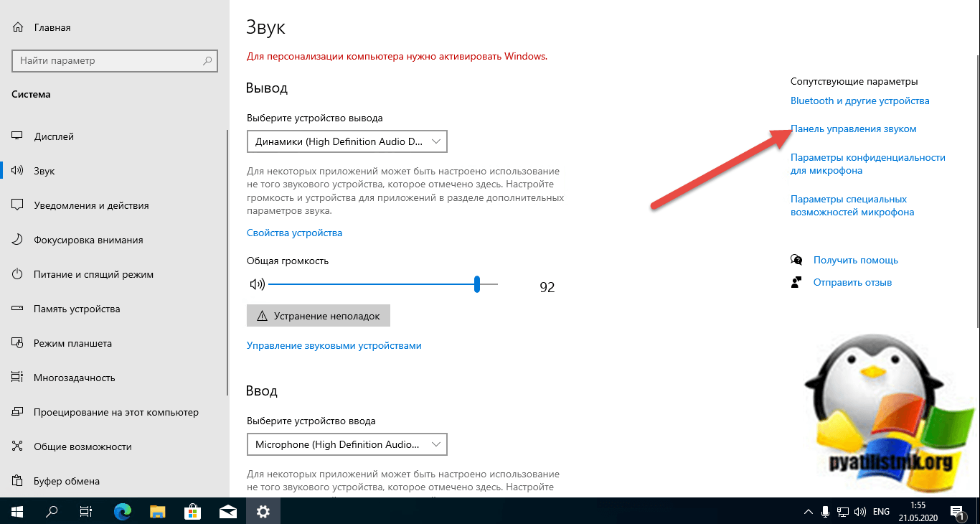
Task: Click the Troubleshoot button
Action: [318, 315]
